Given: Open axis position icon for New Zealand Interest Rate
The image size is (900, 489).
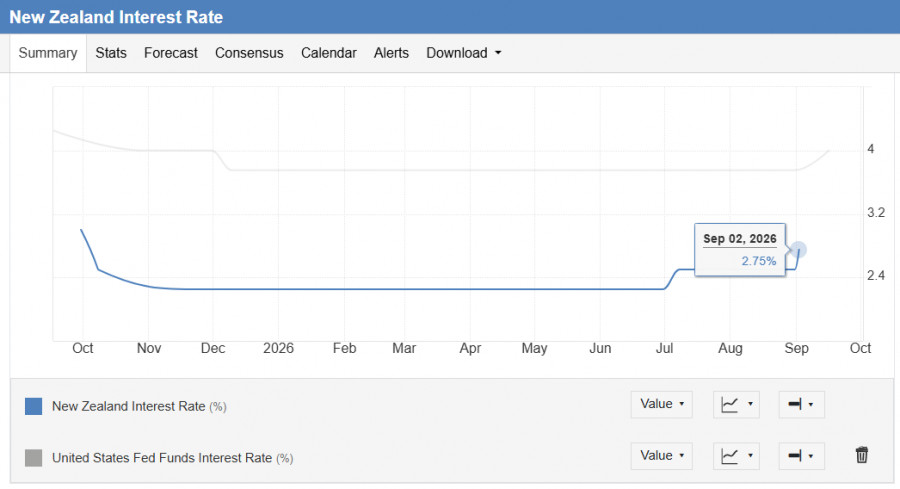Looking at the screenshot, I should coord(801,405).
